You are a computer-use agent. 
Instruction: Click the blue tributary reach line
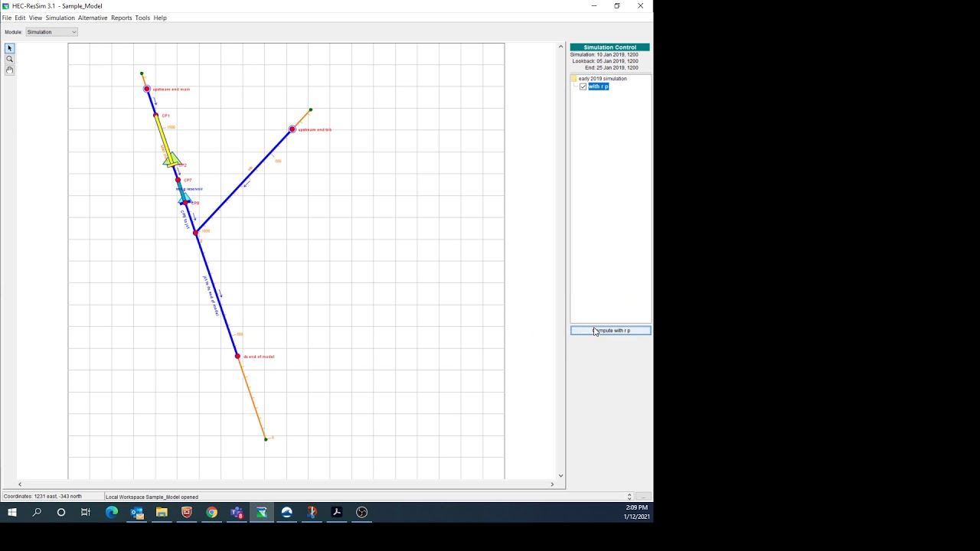tap(243, 181)
